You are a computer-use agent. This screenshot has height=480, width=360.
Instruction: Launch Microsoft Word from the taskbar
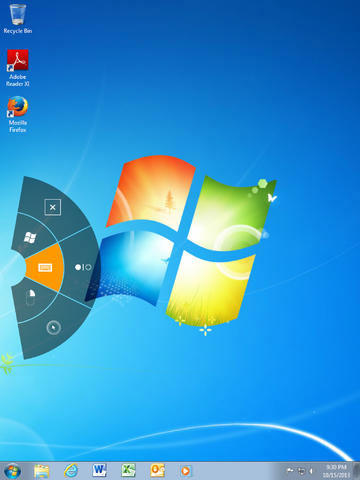(99, 471)
